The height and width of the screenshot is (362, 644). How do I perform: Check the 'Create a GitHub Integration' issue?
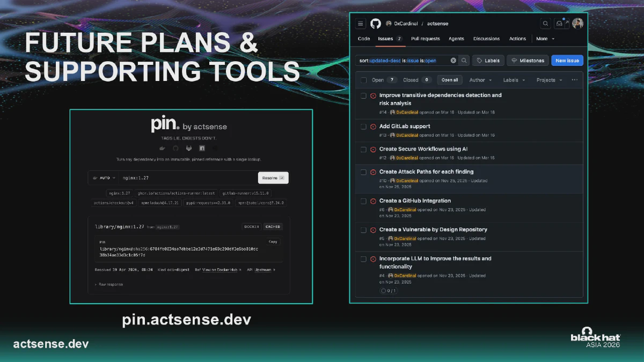(x=363, y=201)
